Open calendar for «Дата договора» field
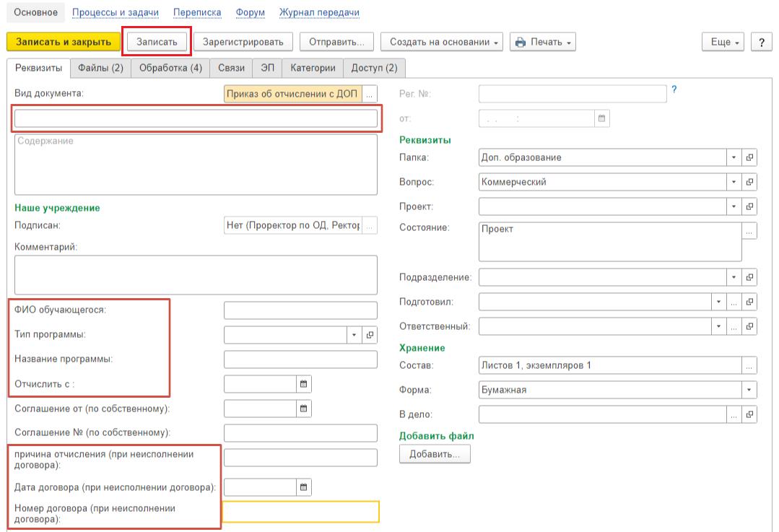 tap(303, 487)
